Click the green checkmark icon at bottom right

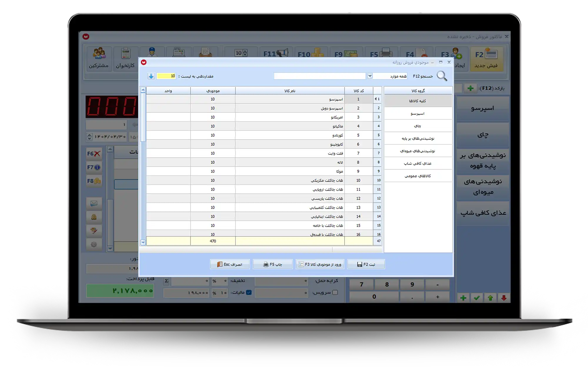click(477, 298)
